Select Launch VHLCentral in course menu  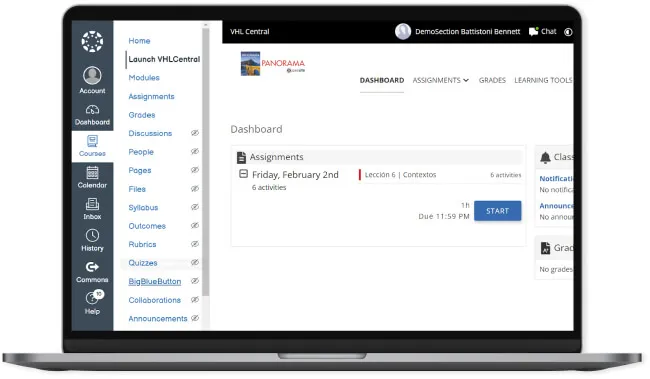164,59
